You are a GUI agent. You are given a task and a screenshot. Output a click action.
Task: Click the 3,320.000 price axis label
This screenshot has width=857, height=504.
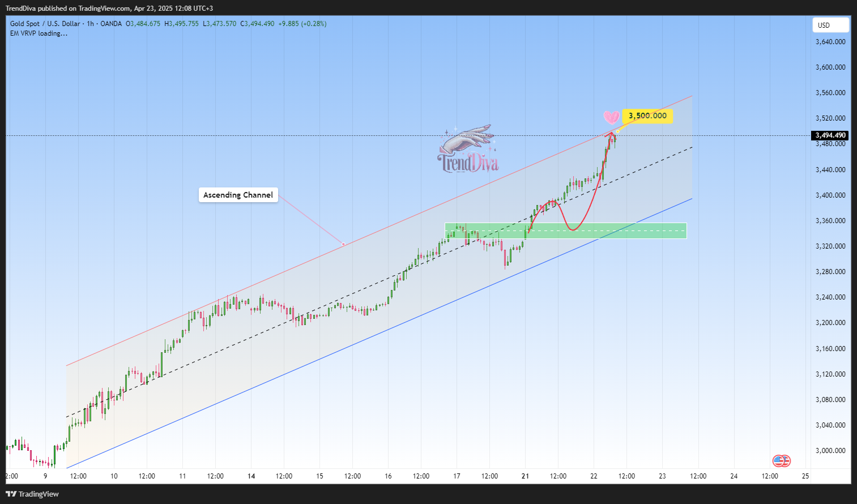coord(830,246)
